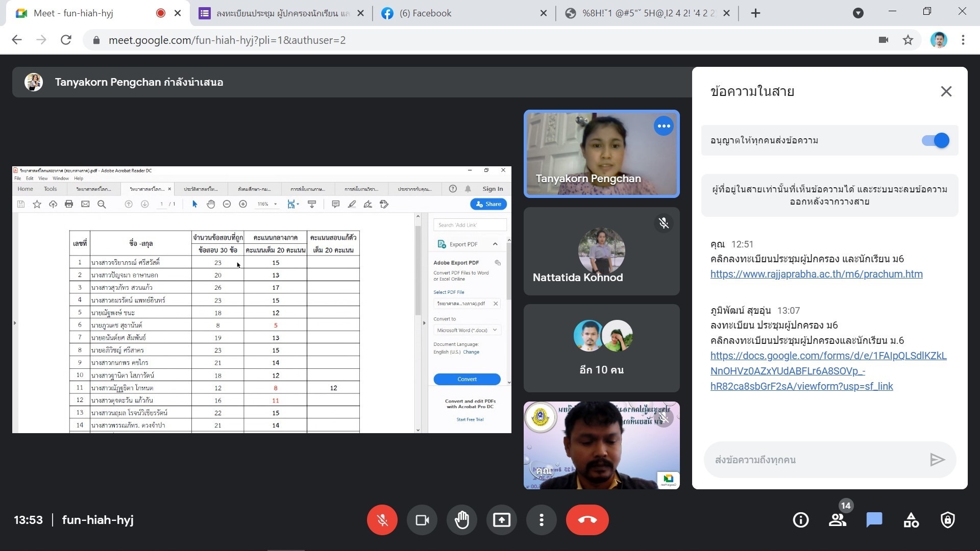Screen dimensions: 980x551
Task: Open the Convert to Microsoft Word dropdown
Action: 467,330
